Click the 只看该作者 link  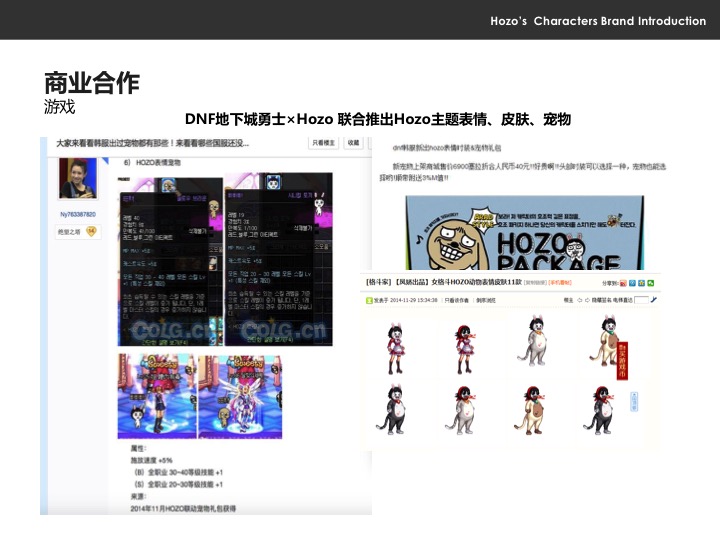point(456,300)
